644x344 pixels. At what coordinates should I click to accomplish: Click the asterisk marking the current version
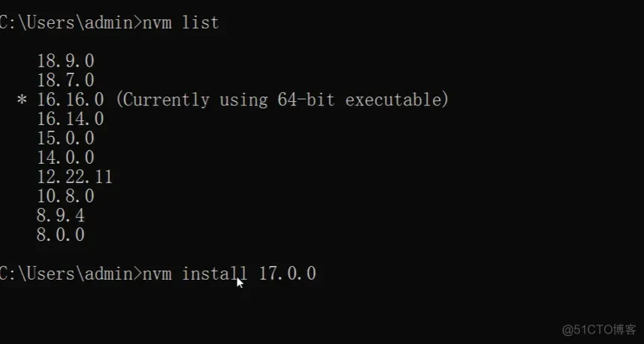[22, 100]
